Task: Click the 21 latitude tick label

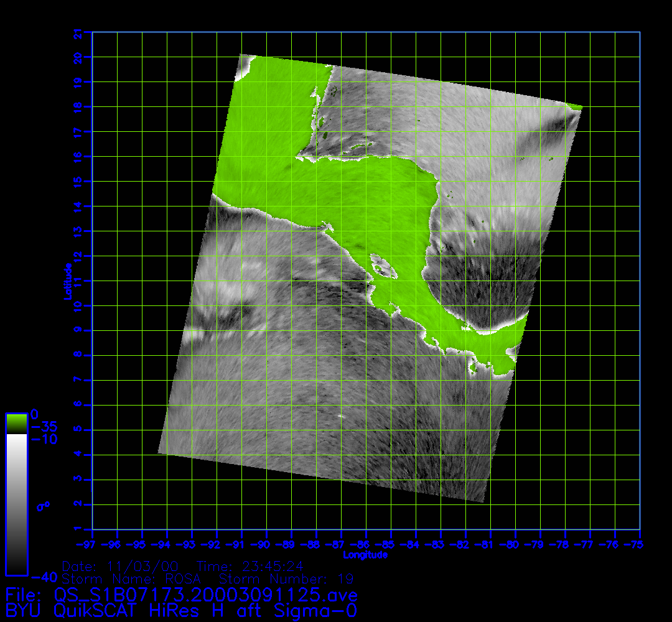Action: (78, 33)
